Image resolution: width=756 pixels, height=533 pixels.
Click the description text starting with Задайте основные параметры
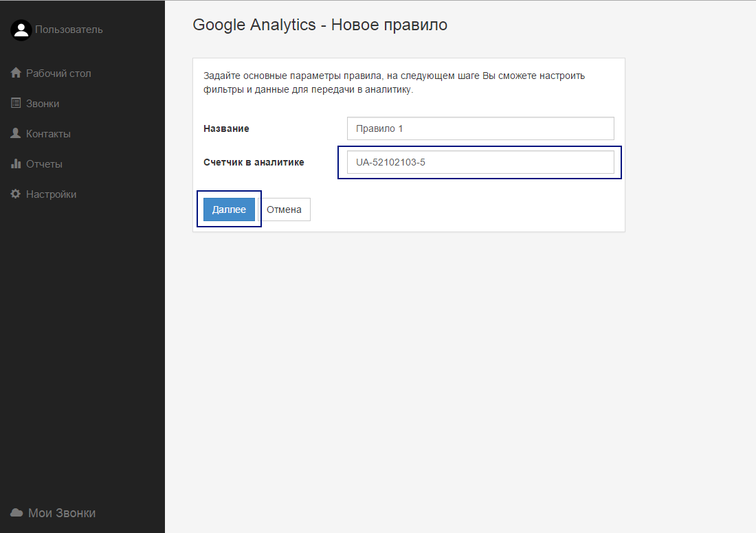394,82
